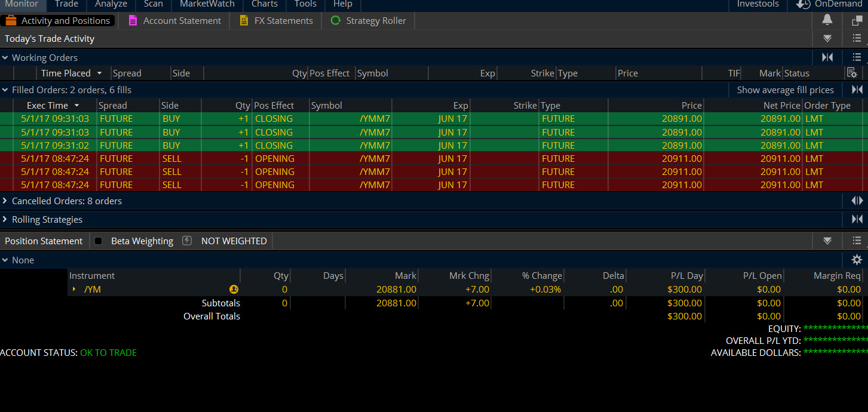Click the Order Type column header
The image size is (868, 412).
pyautogui.click(x=827, y=105)
